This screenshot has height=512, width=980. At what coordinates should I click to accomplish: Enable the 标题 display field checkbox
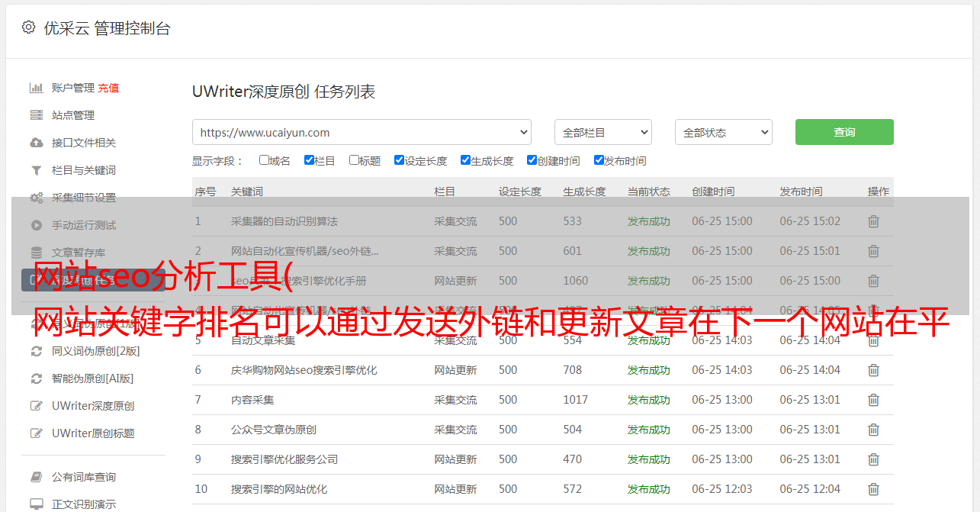354,160
